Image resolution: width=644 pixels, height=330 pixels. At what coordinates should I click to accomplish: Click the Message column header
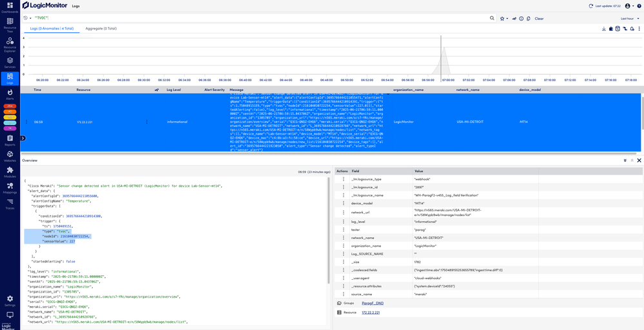(x=237, y=90)
